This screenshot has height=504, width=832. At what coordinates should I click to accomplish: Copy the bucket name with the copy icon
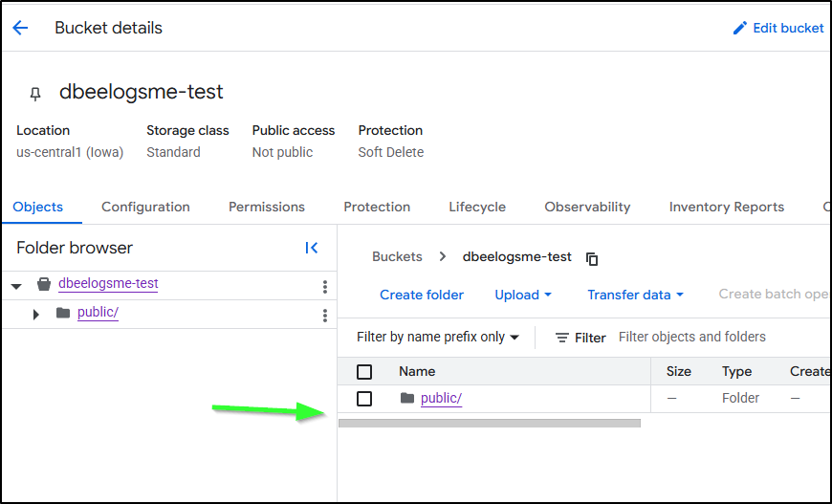tap(592, 258)
